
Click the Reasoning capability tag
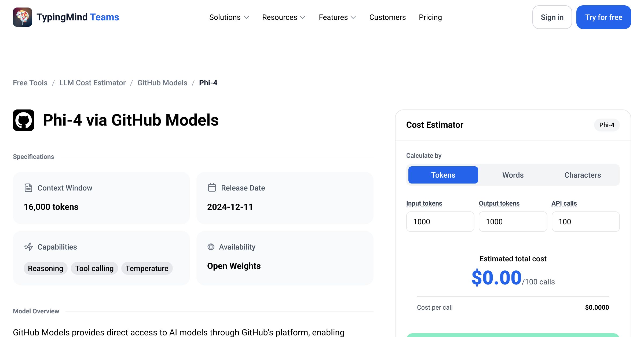click(46, 268)
